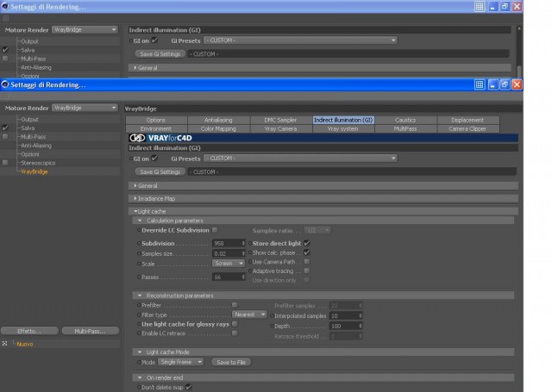Open GI Presets dropdown in front window
552x392 pixels.
(x=301, y=159)
